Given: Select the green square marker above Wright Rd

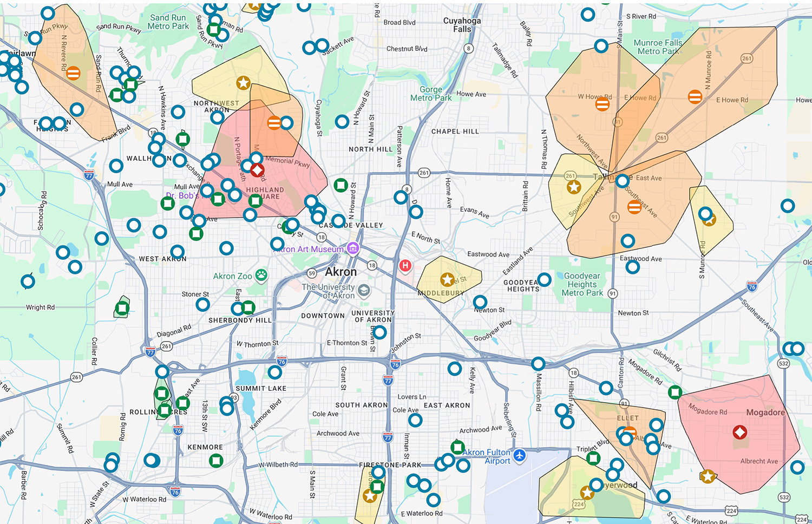Looking at the screenshot, I should click(x=122, y=309).
